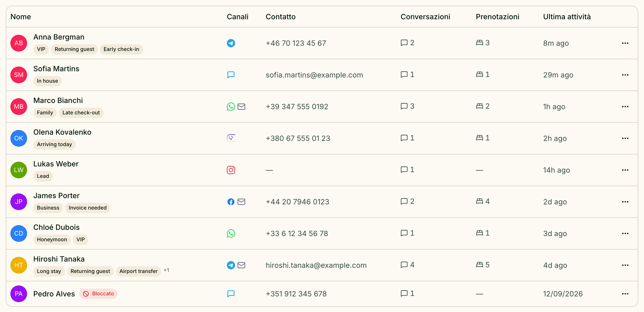This screenshot has height=312, width=644.
Task: Open more options for Chloé Dubois
Action: pos(625,233)
